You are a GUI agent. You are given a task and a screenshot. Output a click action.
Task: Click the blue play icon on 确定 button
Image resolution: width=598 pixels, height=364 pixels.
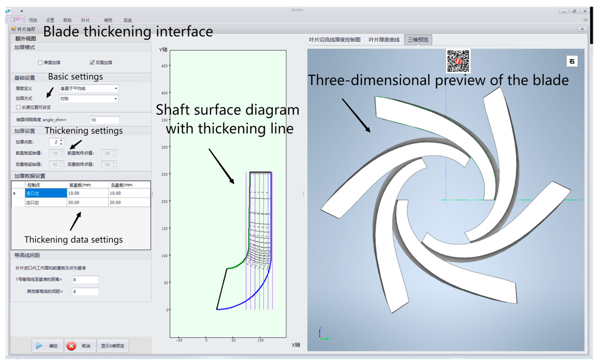pyautogui.click(x=39, y=345)
